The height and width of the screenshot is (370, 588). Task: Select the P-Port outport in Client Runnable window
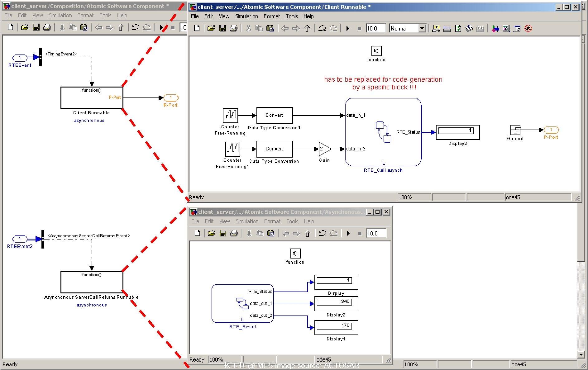pos(551,130)
